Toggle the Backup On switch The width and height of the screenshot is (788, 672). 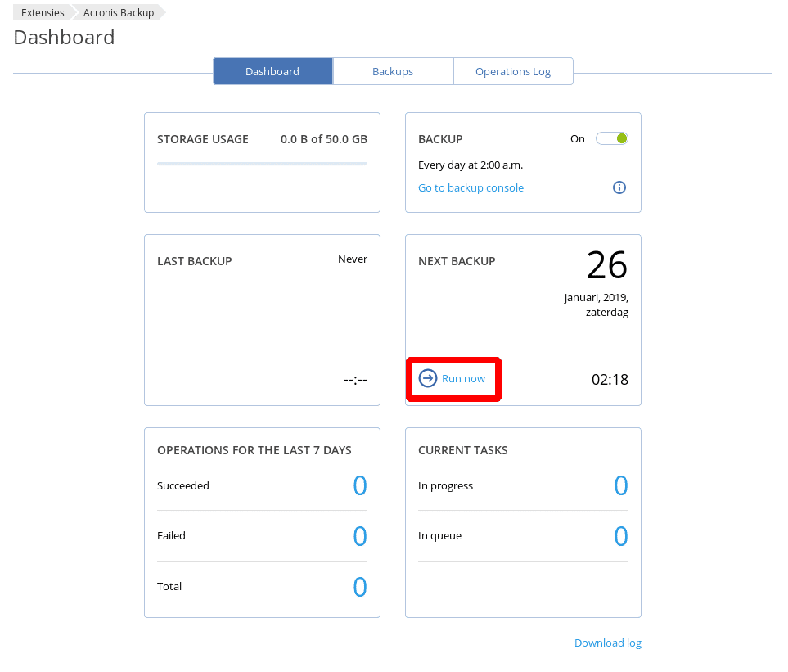pos(611,138)
